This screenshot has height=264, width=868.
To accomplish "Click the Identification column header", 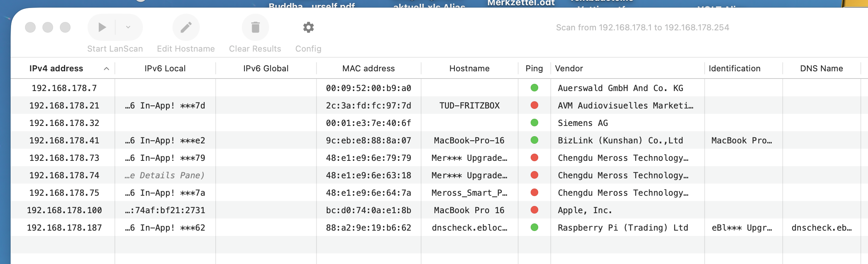I will [735, 69].
